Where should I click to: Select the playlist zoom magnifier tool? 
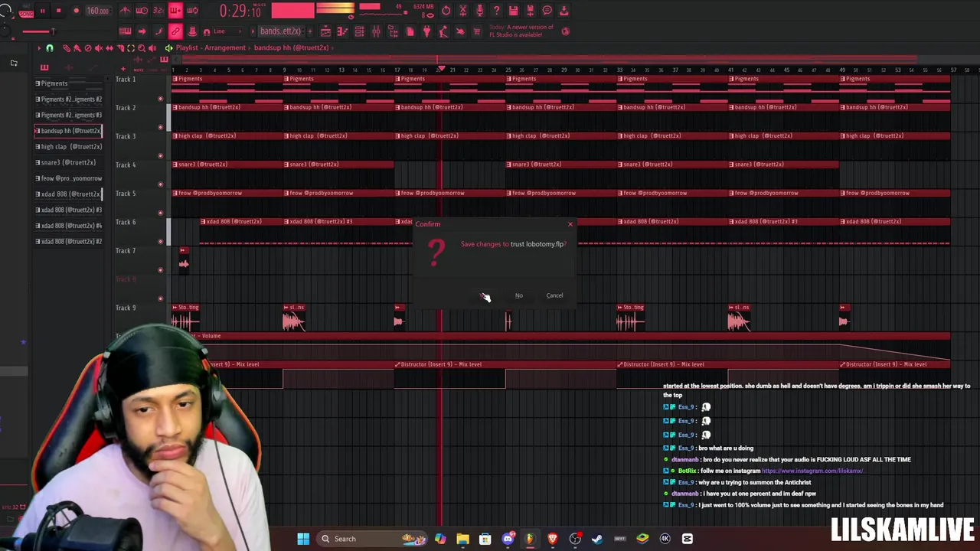142,47
